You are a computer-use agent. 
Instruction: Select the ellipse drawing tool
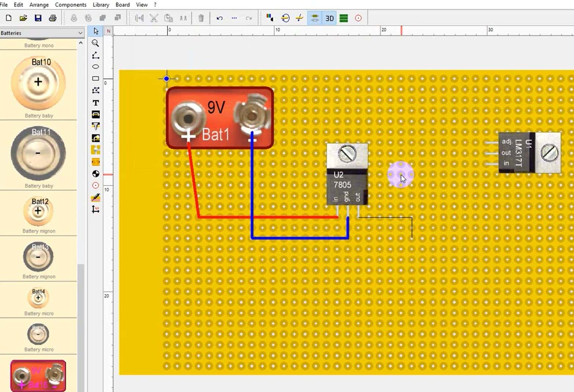click(x=95, y=67)
